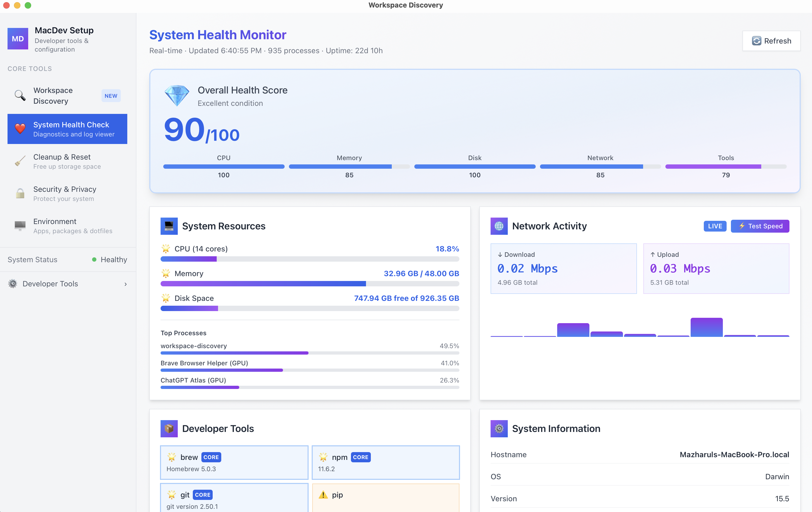Click the red heart System Health Check icon
The image size is (812, 512).
pyautogui.click(x=20, y=128)
